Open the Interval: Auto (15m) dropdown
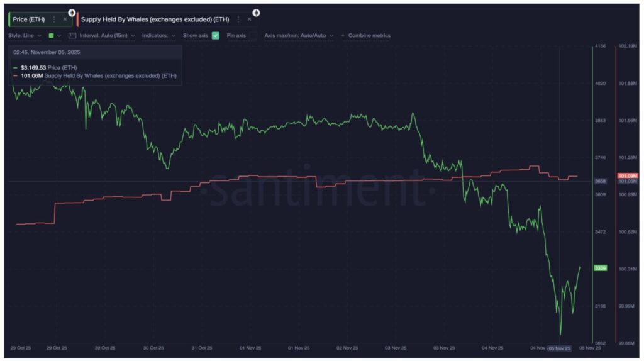 point(107,35)
